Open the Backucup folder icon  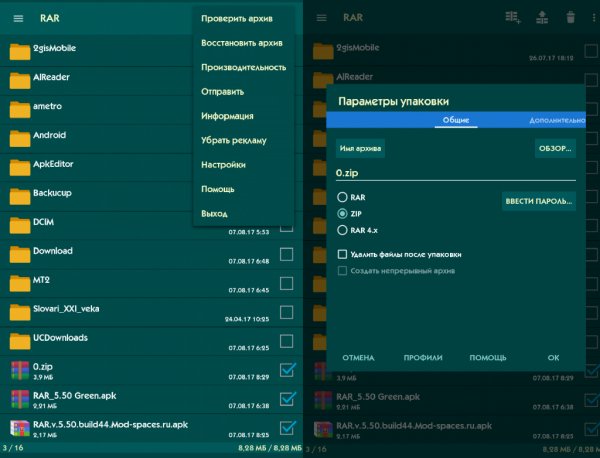click(20, 196)
